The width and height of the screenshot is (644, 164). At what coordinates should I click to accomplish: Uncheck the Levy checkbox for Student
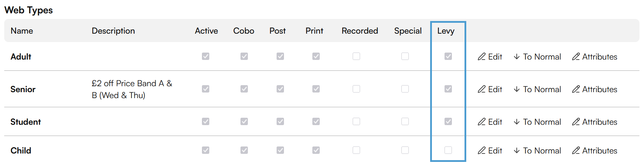coord(448,121)
